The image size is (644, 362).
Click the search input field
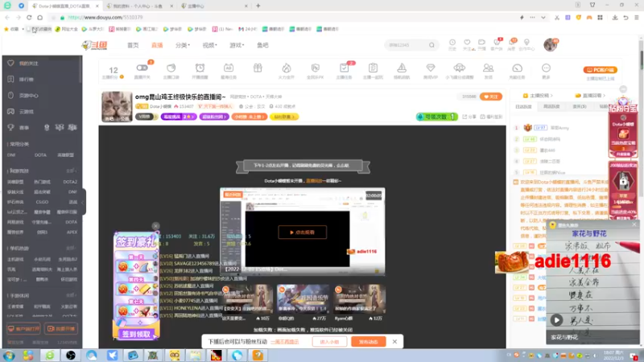407,45
